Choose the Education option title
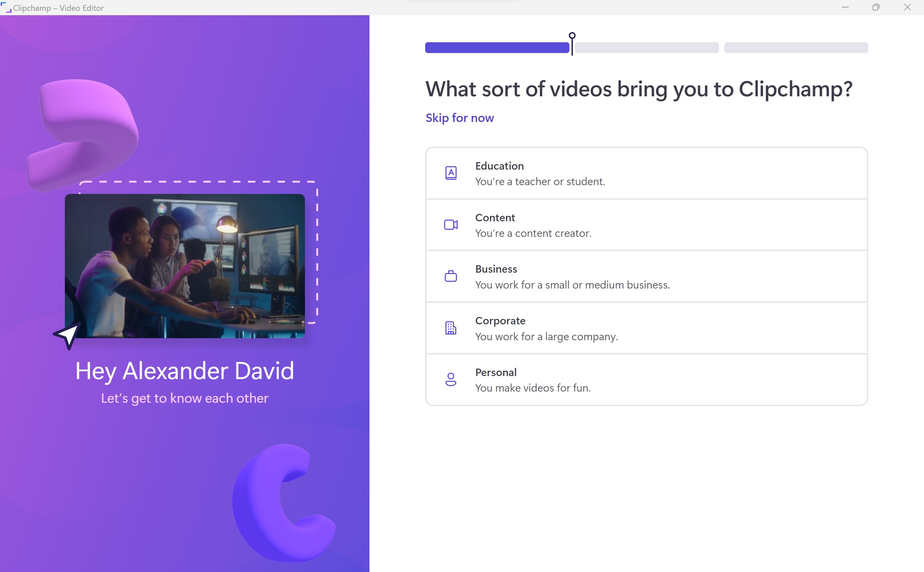The width and height of the screenshot is (924, 572). (499, 166)
